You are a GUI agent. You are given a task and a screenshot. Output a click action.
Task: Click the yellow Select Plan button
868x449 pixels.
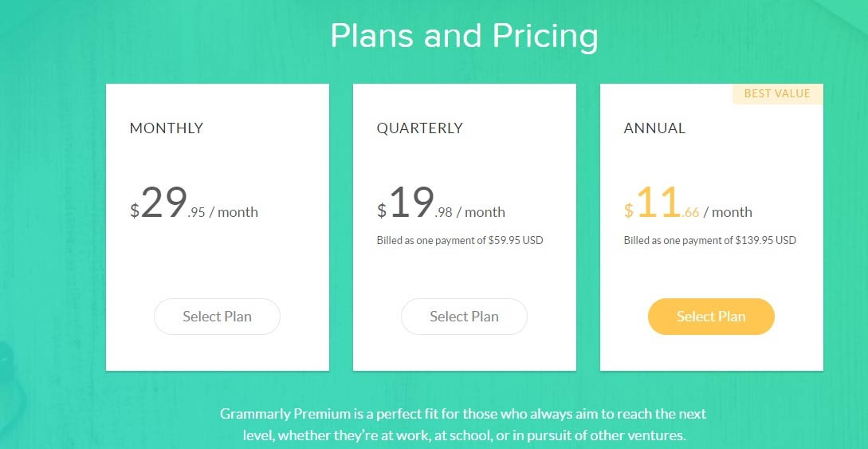[711, 317]
